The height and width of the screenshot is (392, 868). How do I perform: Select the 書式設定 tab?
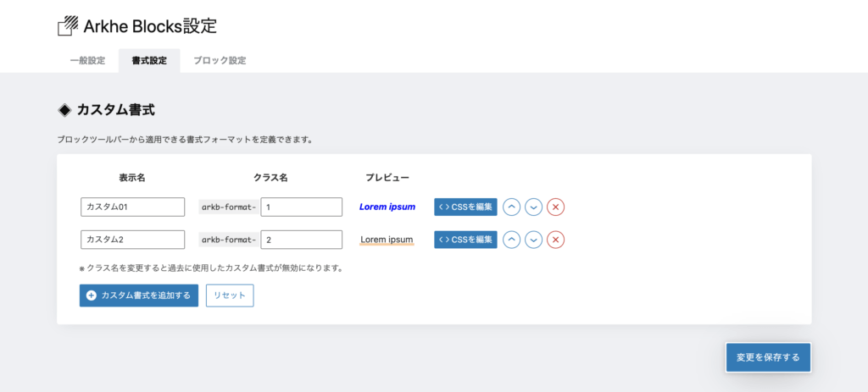pos(149,61)
